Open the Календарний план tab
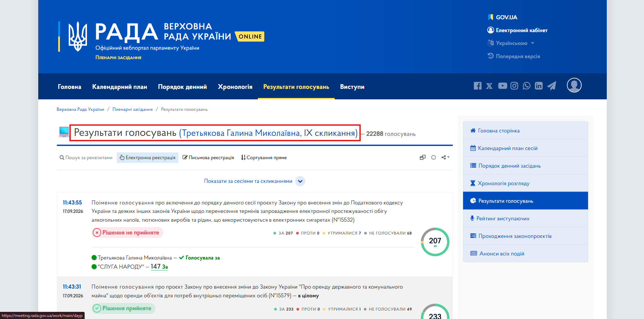This screenshot has width=644, height=319. click(x=119, y=87)
